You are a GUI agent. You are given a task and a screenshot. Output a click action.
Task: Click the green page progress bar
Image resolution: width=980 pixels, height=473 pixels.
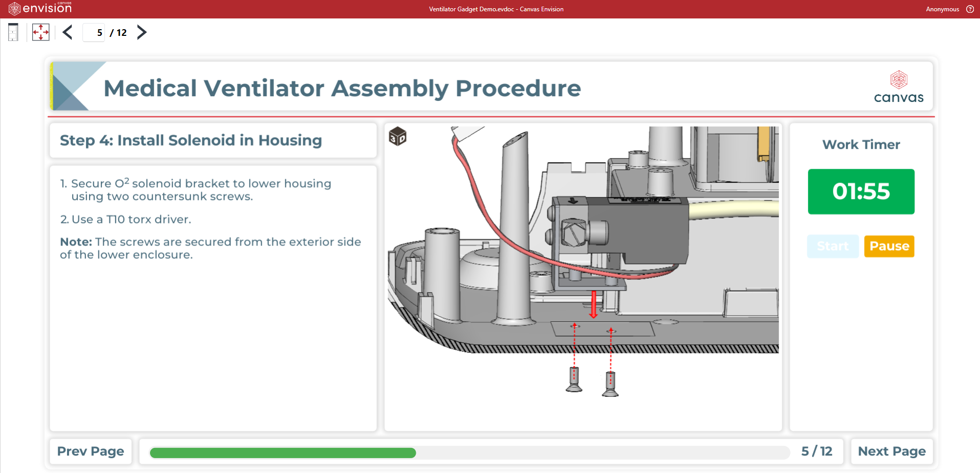coord(283,453)
